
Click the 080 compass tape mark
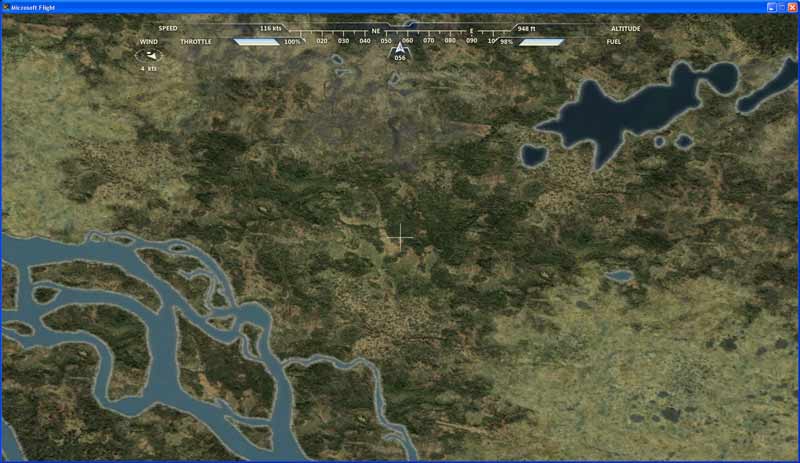click(x=450, y=40)
